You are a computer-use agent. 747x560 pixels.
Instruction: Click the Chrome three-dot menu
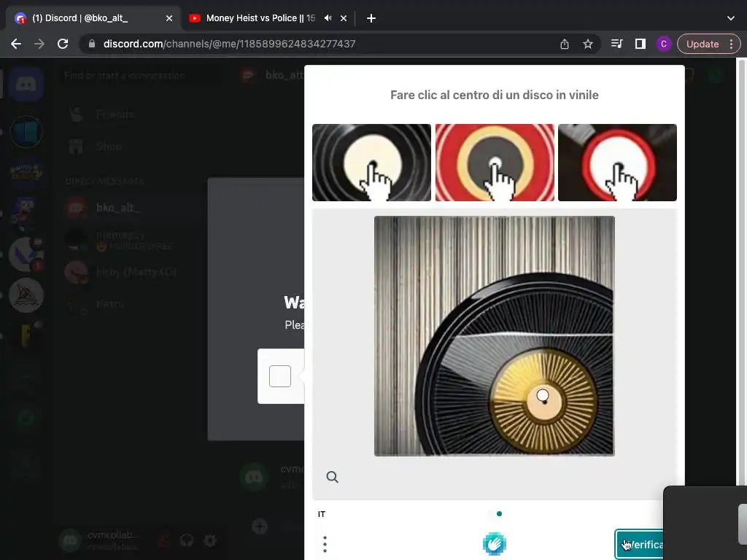[732, 44]
